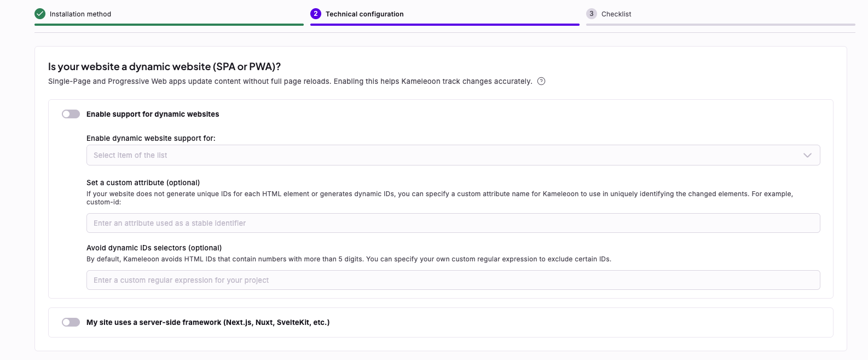Click the 'Is your website a dynamic website' heading
Image resolution: width=868 pixels, height=360 pixels.
pyautogui.click(x=164, y=66)
